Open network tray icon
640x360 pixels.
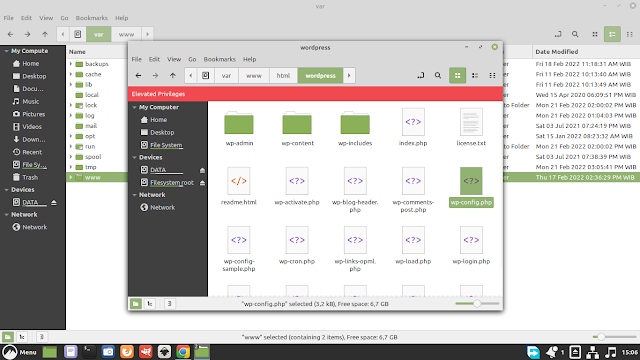pos(593,352)
